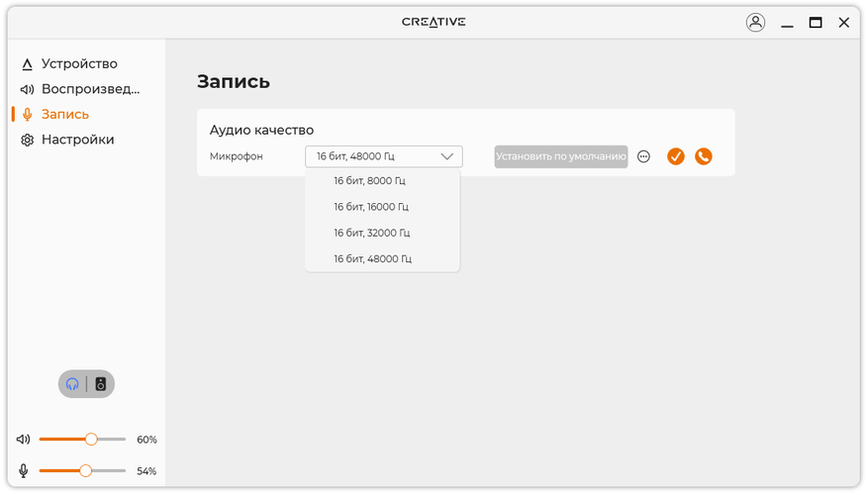Click the microphone level slider at 54%
The image size is (868, 495).
[86, 471]
